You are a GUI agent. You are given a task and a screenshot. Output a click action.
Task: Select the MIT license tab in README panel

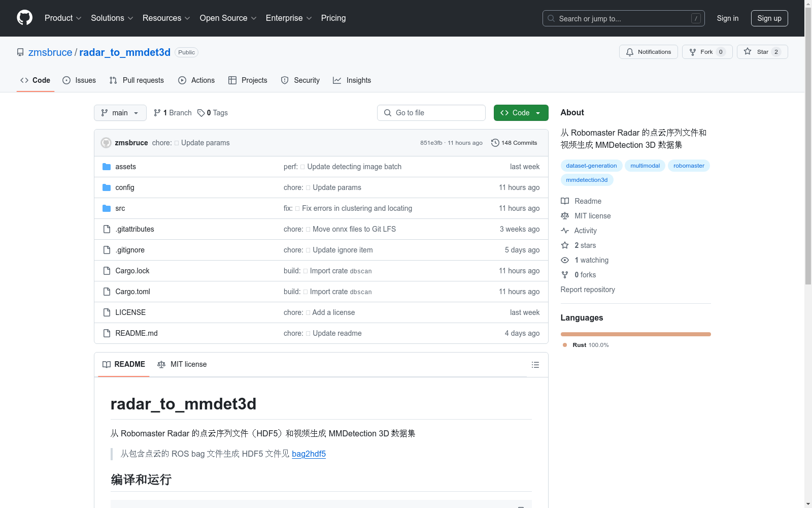[182, 364]
